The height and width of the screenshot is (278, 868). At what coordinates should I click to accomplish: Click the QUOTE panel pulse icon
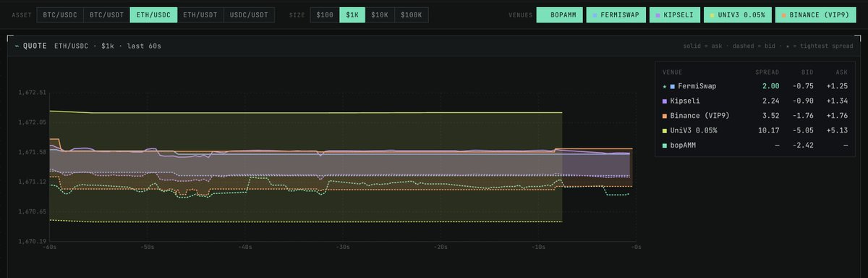pos(17,46)
